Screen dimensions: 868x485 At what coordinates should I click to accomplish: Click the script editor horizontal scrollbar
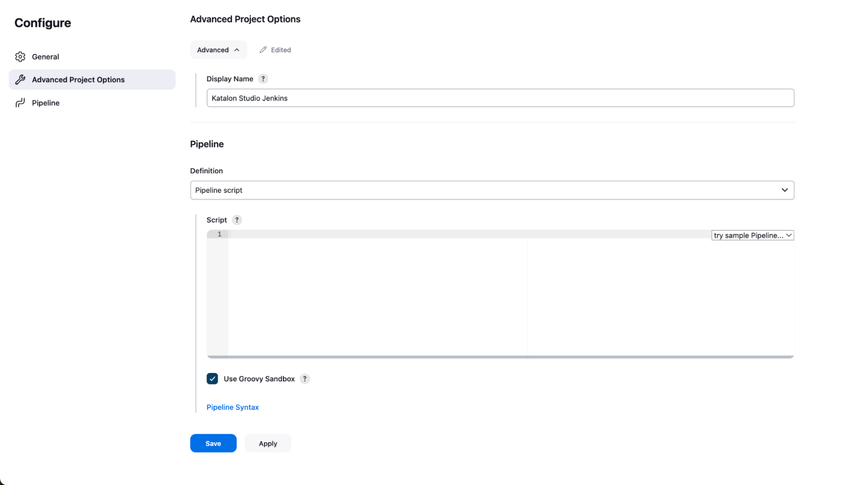[x=501, y=357]
